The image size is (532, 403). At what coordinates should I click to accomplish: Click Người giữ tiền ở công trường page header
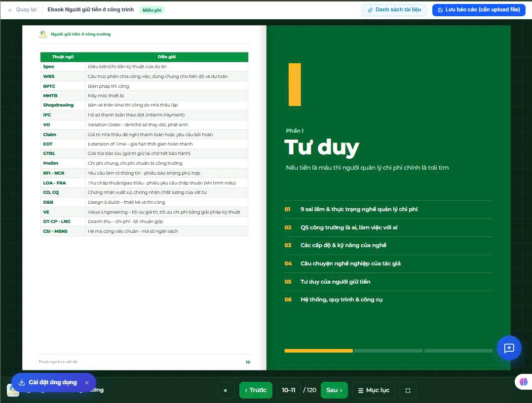[x=81, y=34]
